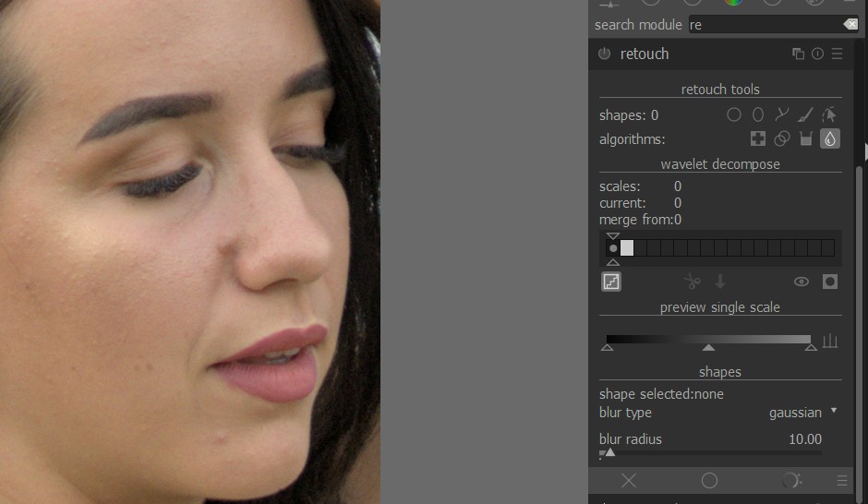This screenshot has width=868, height=504.
Task: Open the blending options menu icon
Action: point(842,480)
